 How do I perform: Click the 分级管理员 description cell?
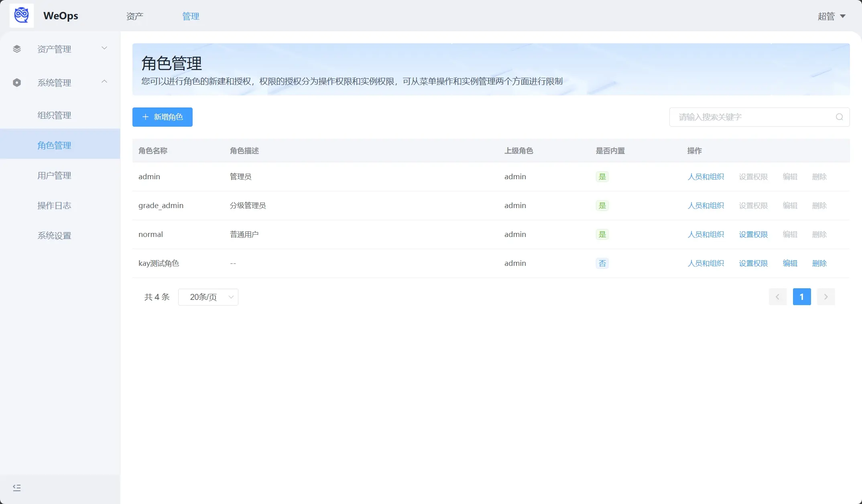248,206
